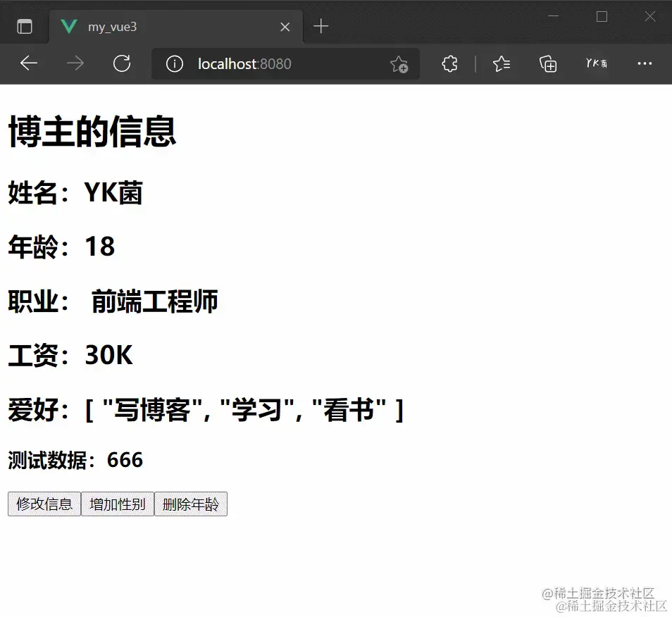Click the text 年龄：18
This screenshot has width=672, height=617.
(x=62, y=247)
